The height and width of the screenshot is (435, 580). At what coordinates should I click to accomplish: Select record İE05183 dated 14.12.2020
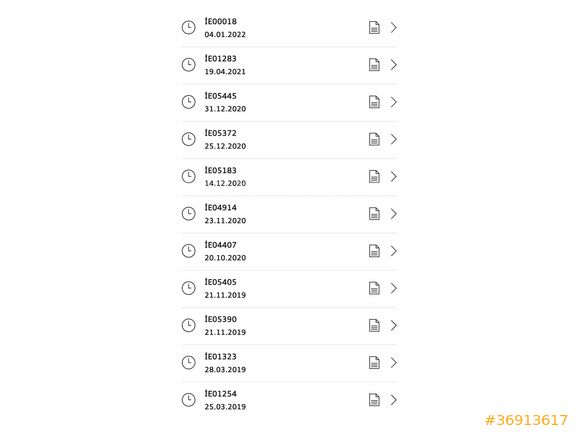[289, 177]
